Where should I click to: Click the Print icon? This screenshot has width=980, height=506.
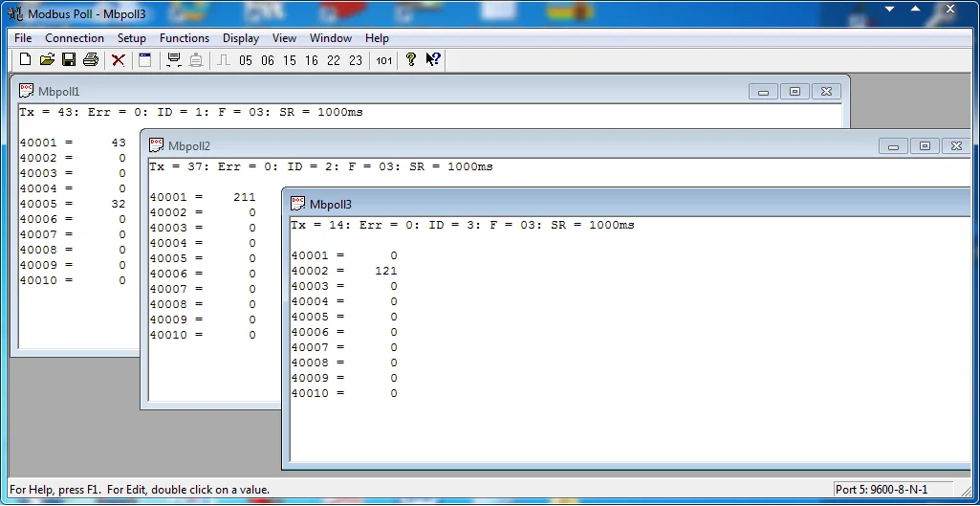click(x=91, y=60)
